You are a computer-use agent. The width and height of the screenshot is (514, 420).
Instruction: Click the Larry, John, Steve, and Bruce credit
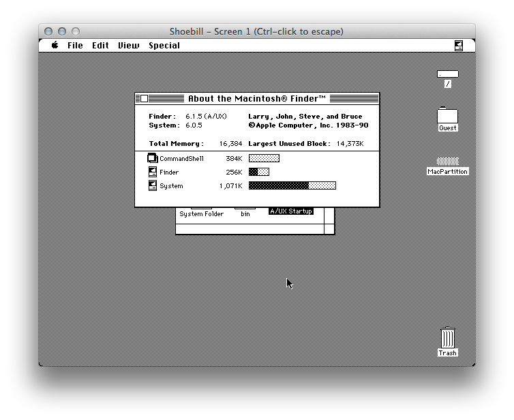click(x=305, y=117)
